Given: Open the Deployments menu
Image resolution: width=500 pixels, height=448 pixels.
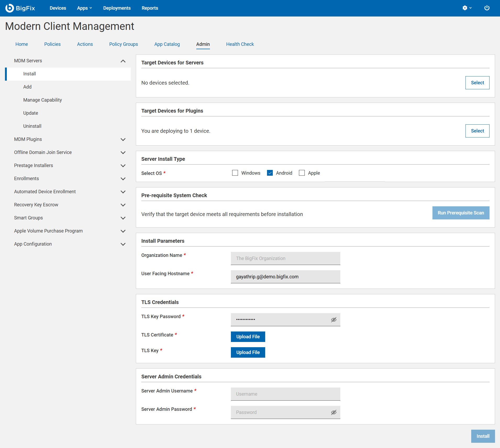Looking at the screenshot, I should 117,8.
